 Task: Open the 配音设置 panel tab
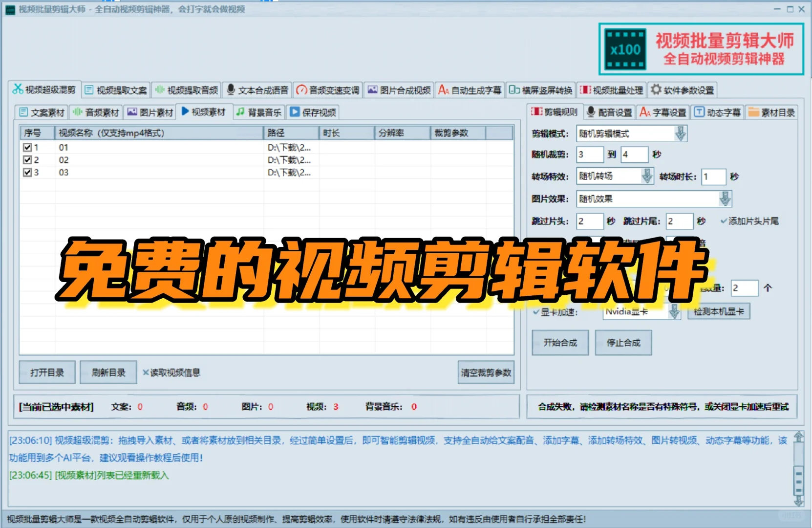608,111
